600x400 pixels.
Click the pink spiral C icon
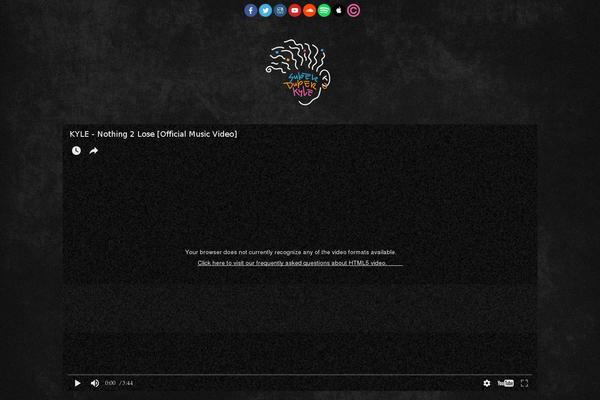[353, 10]
